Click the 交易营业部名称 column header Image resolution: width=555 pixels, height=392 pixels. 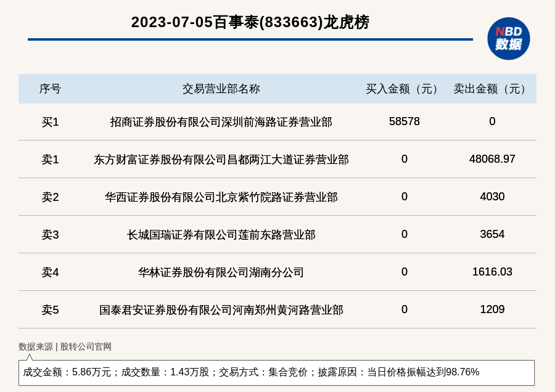[x=221, y=89]
